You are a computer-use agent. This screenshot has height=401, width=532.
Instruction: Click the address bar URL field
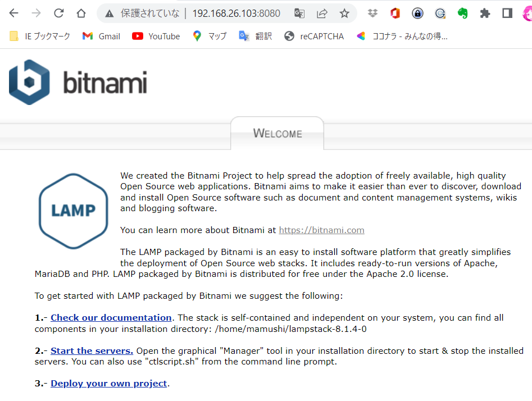click(x=236, y=13)
